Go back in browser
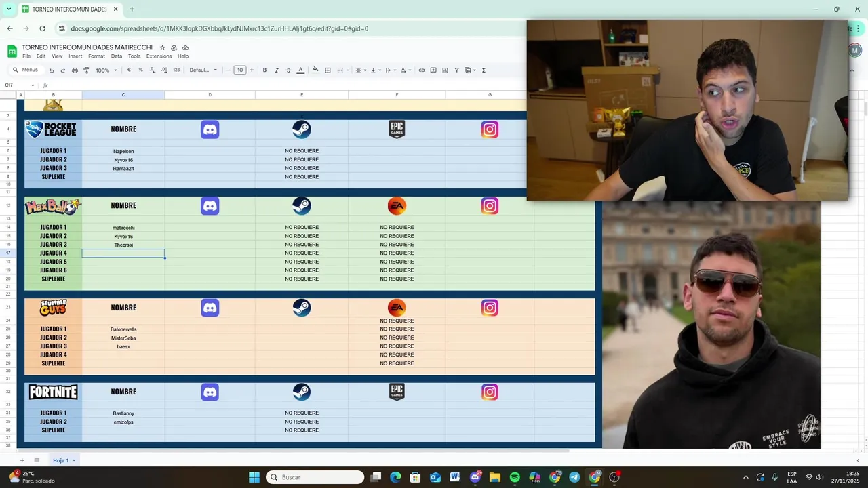 (x=9, y=28)
